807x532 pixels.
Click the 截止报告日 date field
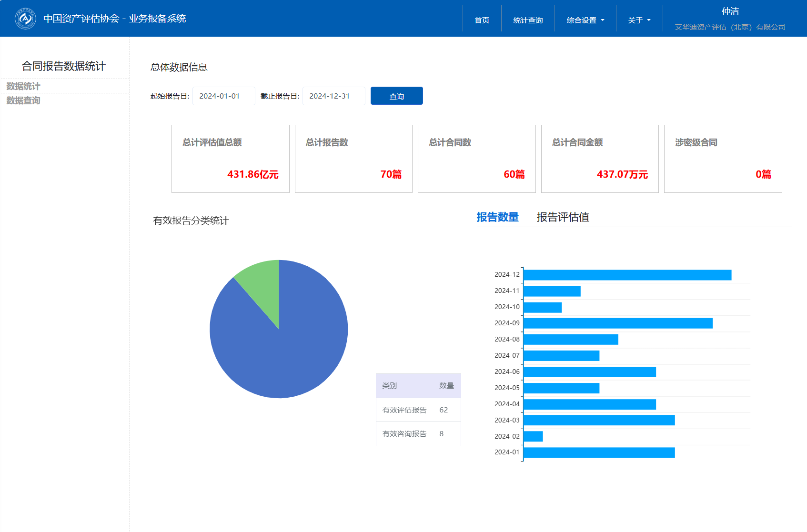[x=333, y=96]
